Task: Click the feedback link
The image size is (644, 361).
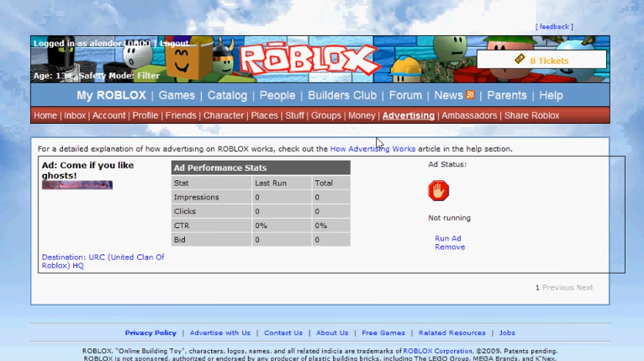Action: coord(554,27)
